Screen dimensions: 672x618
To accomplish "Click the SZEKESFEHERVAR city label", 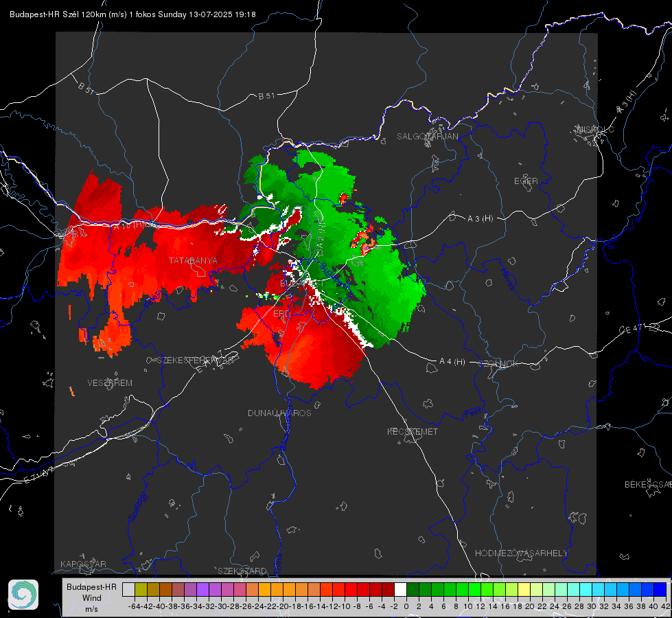I will coord(195,360).
